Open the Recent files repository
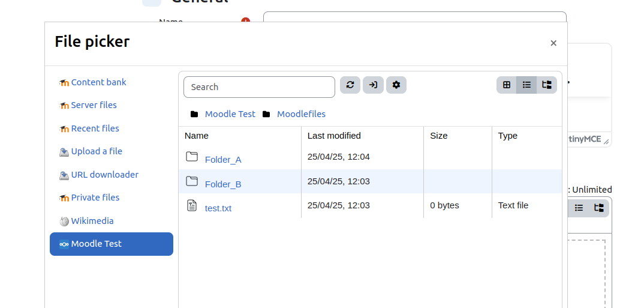Screen dimensions: 644x308 click(x=95, y=128)
